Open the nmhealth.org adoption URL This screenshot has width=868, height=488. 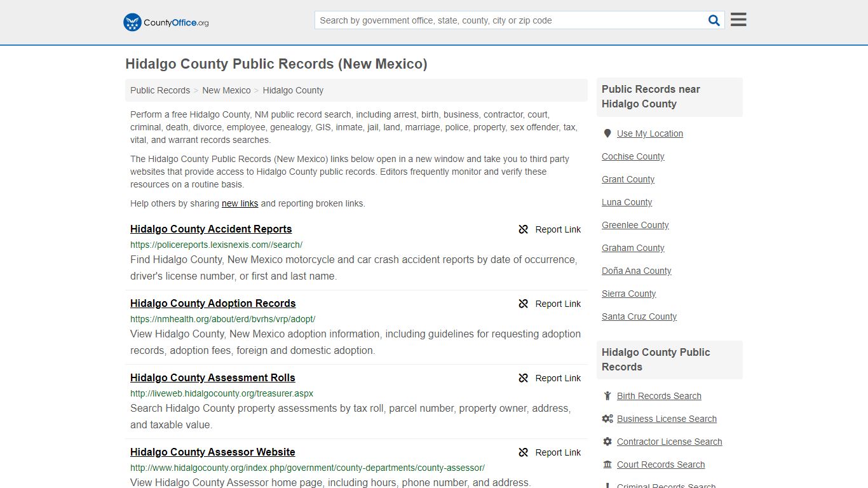point(222,319)
